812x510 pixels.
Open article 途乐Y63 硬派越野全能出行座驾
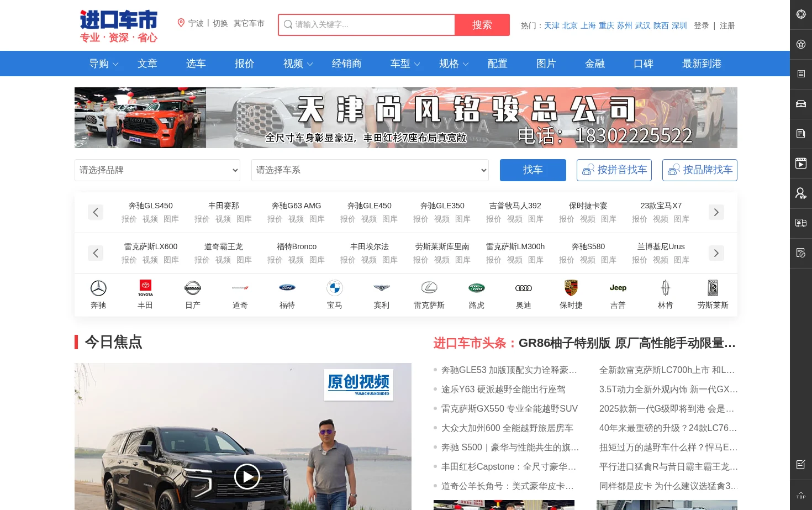pyautogui.click(x=503, y=390)
